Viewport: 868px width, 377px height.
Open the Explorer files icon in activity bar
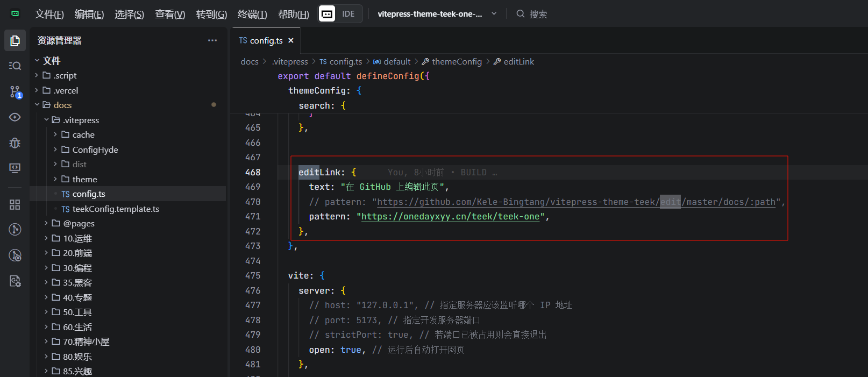[x=15, y=40]
